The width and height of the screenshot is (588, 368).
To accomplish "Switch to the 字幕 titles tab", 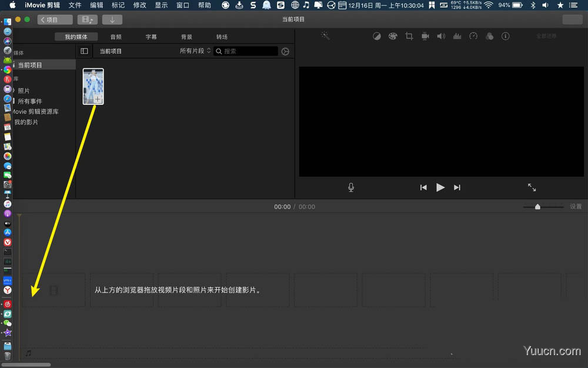I will [x=151, y=37].
